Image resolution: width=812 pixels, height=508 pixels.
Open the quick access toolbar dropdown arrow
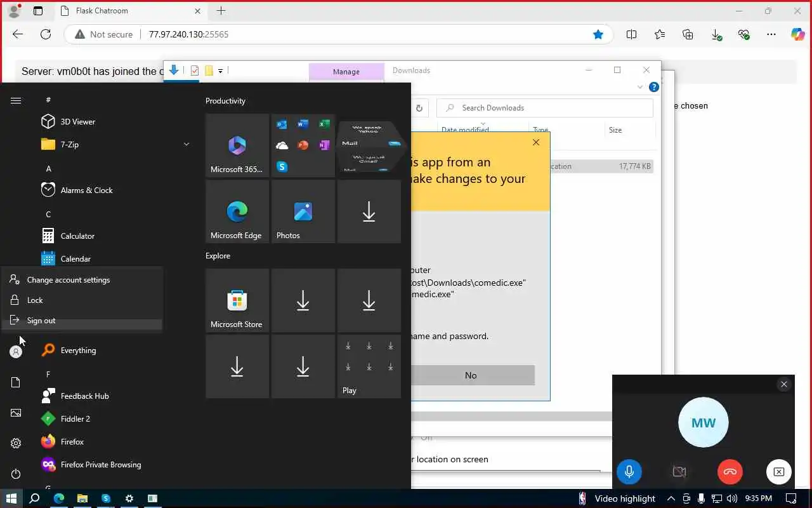click(x=221, y=70)
